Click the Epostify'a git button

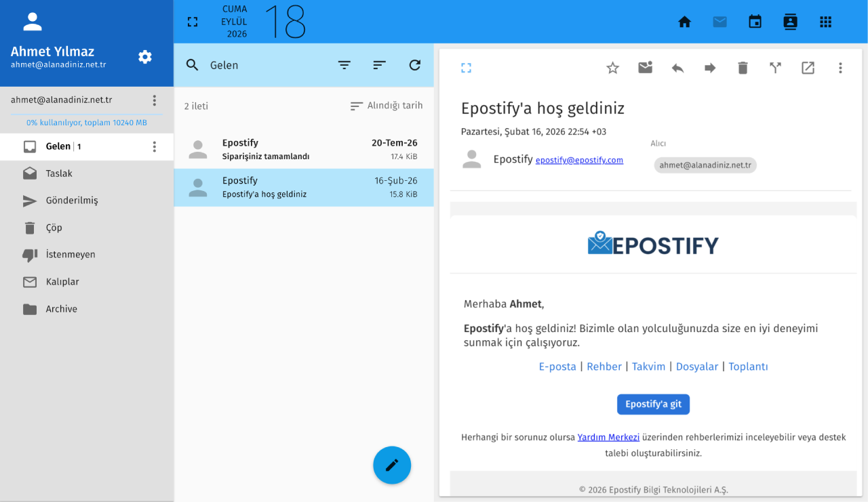point(654,404)
